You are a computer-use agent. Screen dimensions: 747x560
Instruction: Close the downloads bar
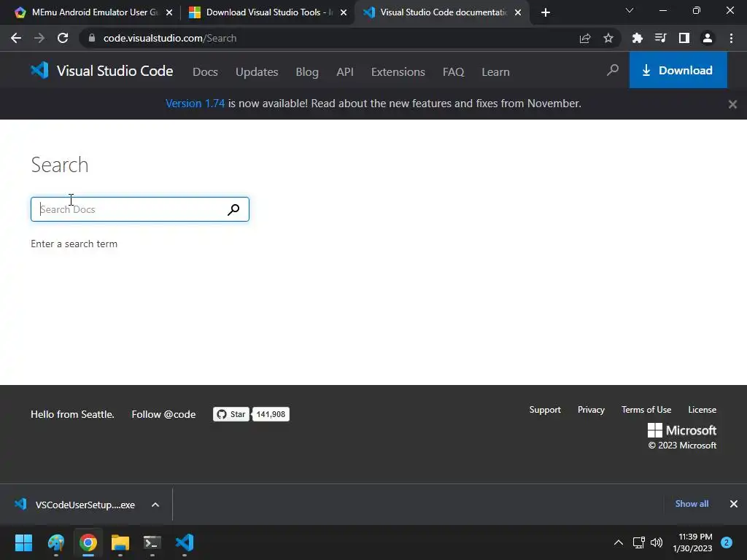point(734,504)
